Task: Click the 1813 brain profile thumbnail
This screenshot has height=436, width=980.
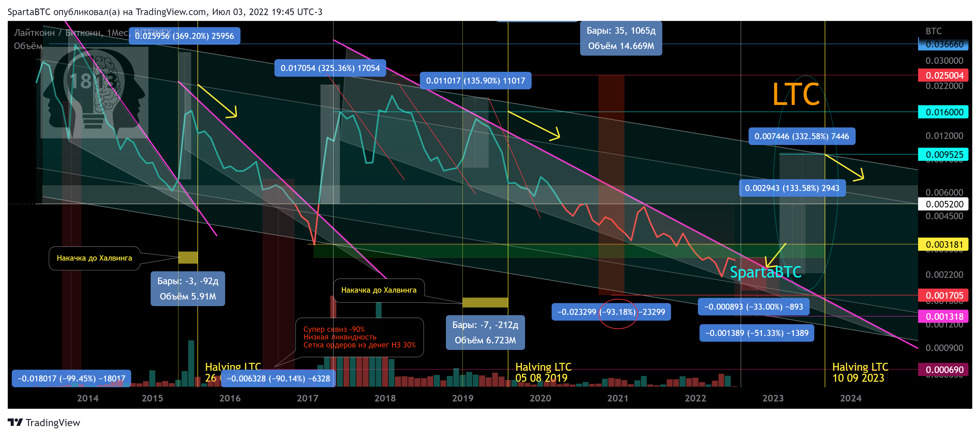Action: [x=94, y=93]
